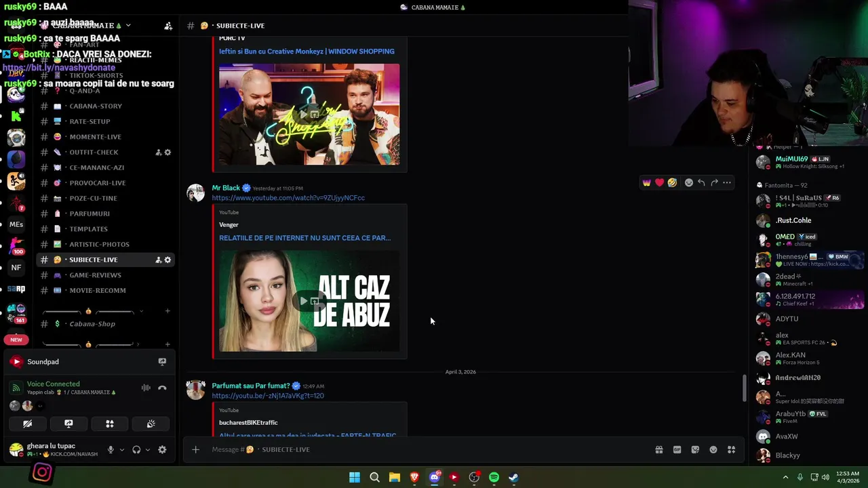Expand microphone input options arrow
868x488 pixels.
[122, 449]
